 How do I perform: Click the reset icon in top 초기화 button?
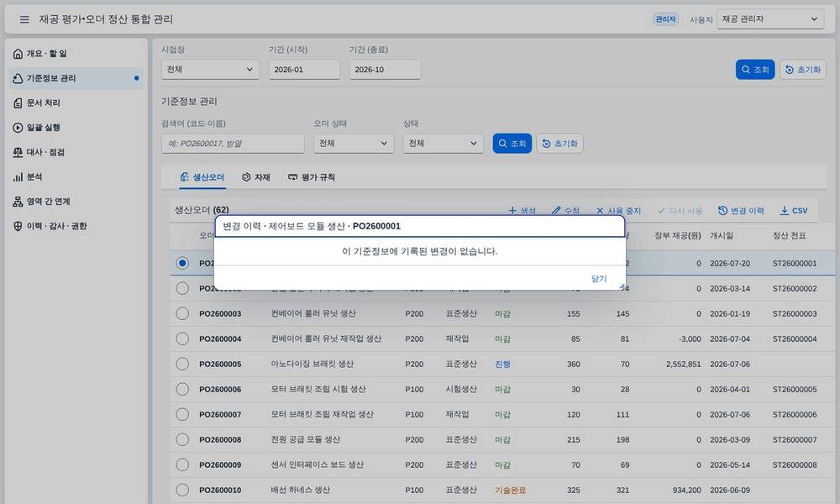click(789, 70)
